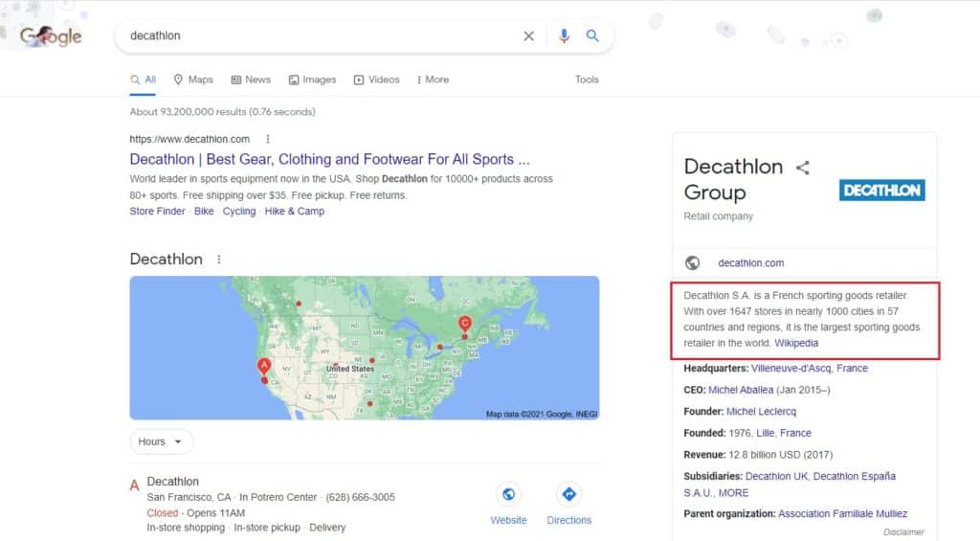980x541 pixels.
Task: Click the globe icon beside decathlon.com
Action: [692, 262]
